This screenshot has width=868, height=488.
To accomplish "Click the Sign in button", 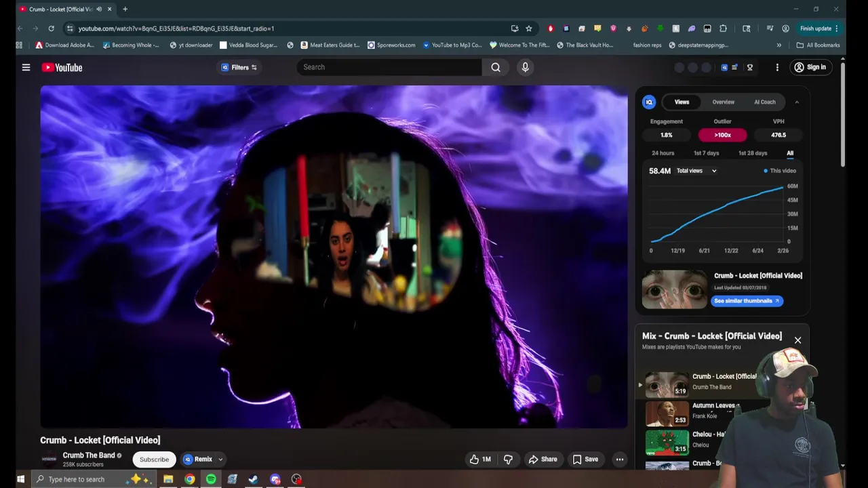I will (810, 67).
